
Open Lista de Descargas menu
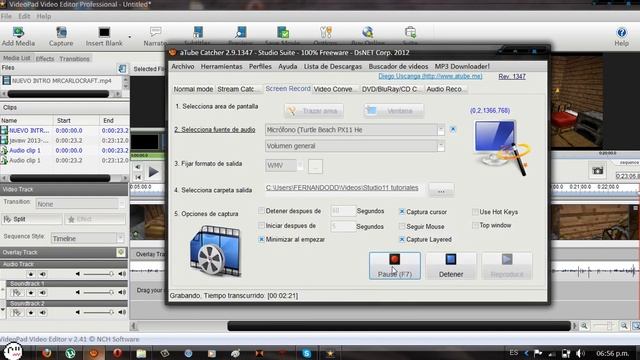[x=333, y=66]
